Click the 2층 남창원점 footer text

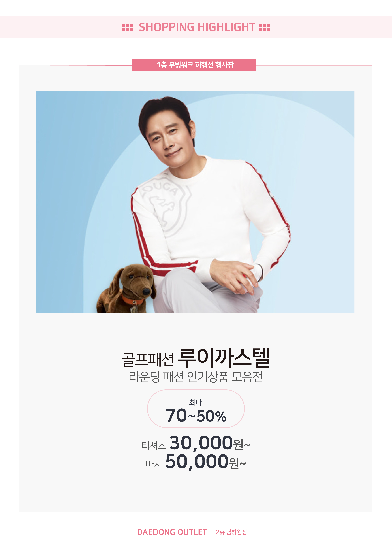coord(231,532)
